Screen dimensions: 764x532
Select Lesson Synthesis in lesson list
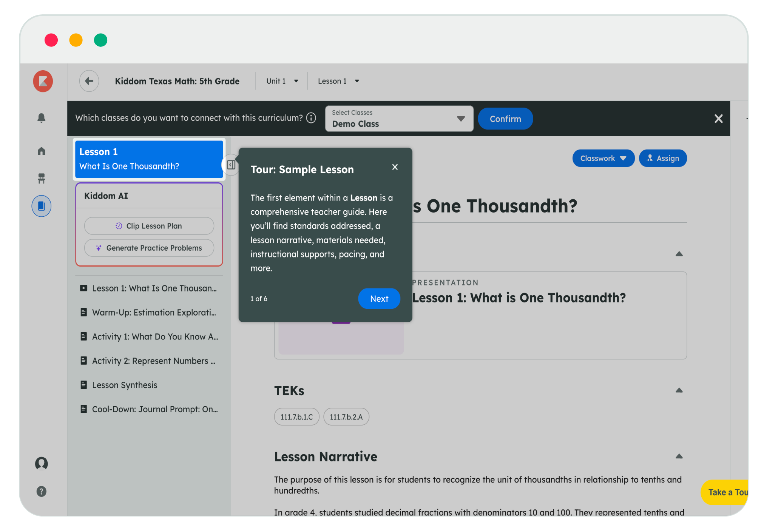click(x=125, y=385)
